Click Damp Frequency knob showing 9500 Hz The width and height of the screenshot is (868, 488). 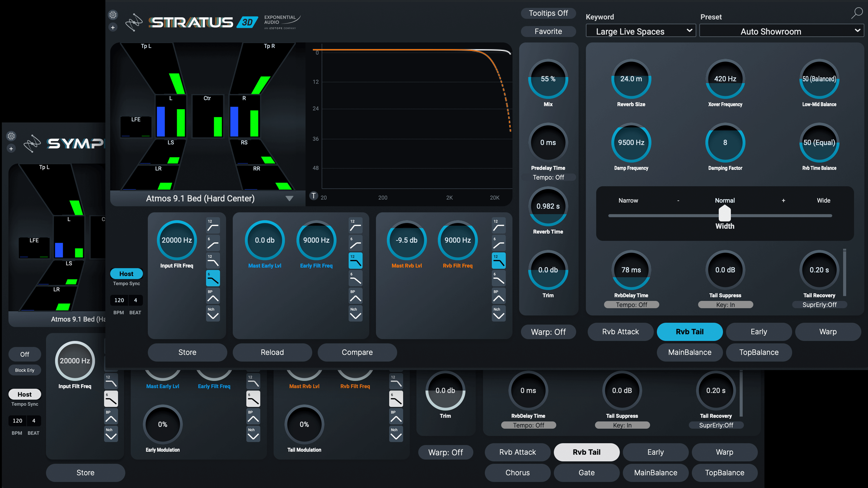(x=631, y=143)
